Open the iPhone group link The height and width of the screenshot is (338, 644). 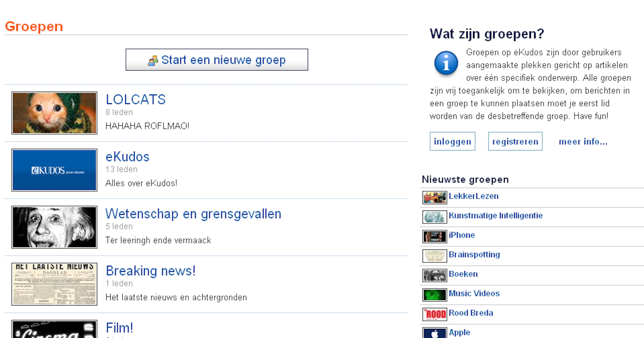pos(462,235)
